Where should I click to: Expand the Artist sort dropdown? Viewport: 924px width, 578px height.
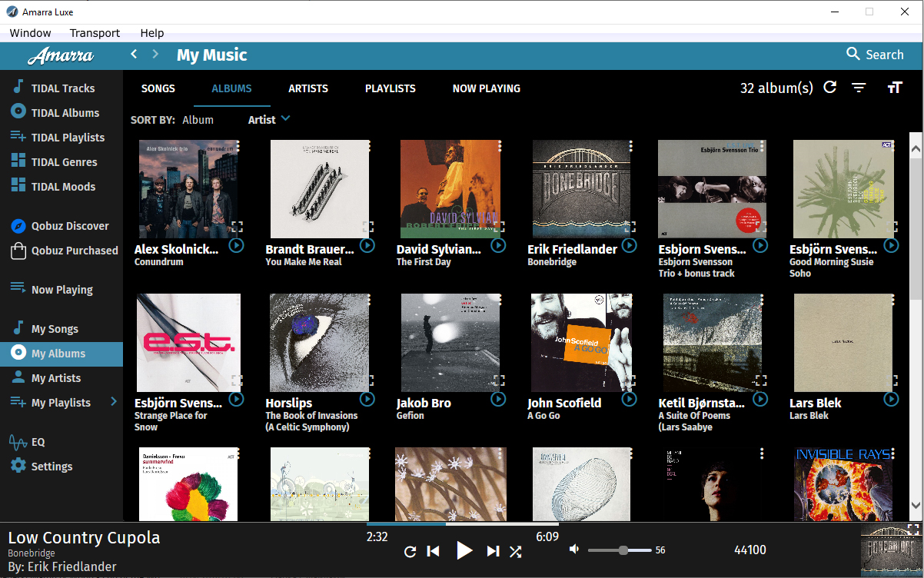point(269,119)
